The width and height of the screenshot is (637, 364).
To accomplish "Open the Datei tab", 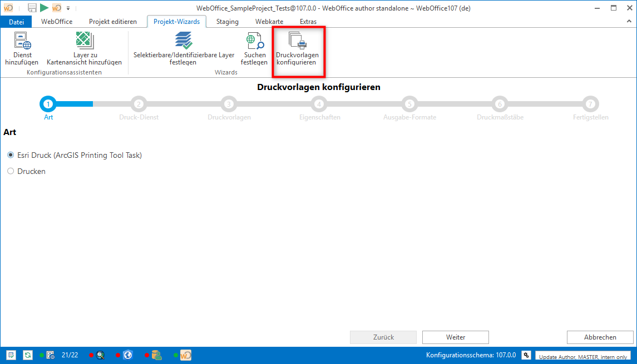I will [x=16, y=22].
